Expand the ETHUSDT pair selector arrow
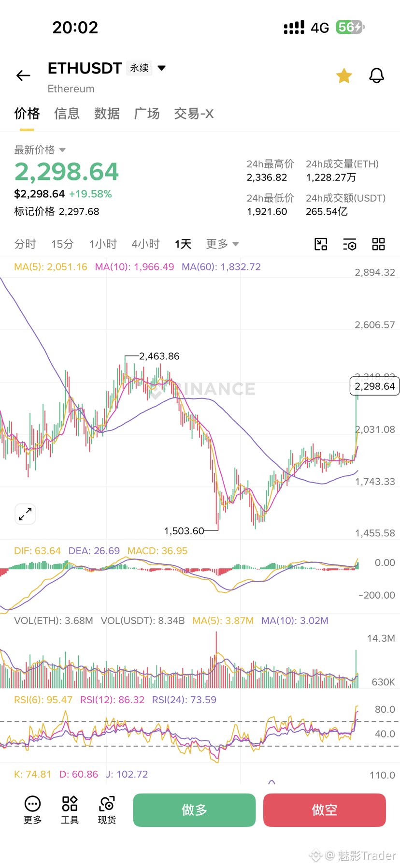400x868 pixels. (162, 68)
